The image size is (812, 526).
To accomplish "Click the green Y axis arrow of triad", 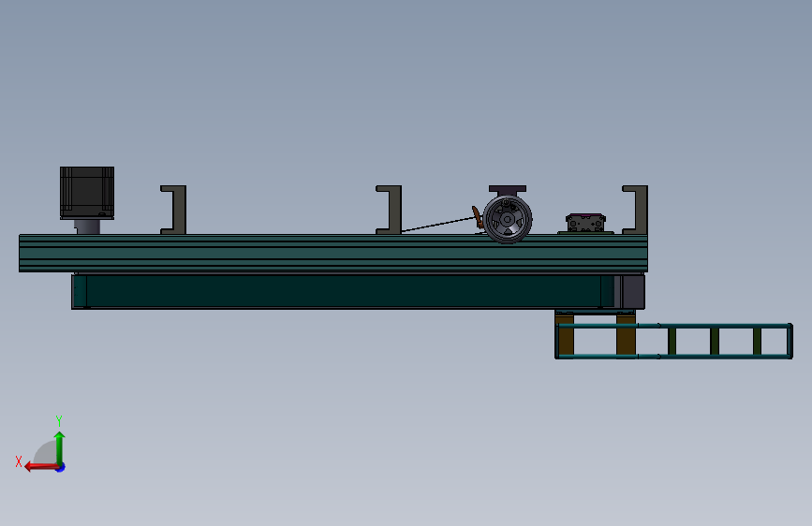I will click(x=60, y=447).
